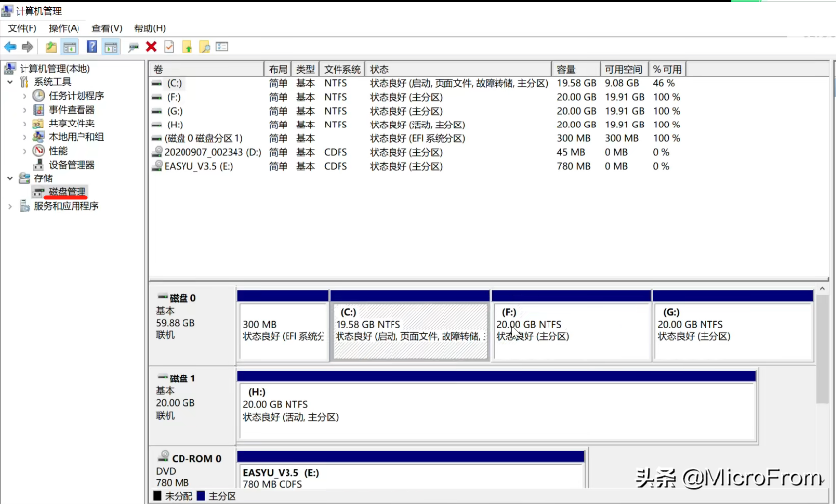Viewport: 836px width, 504px height.
Task: Expand the 服务和应用程序 tree node
Action: coord(10,206)
